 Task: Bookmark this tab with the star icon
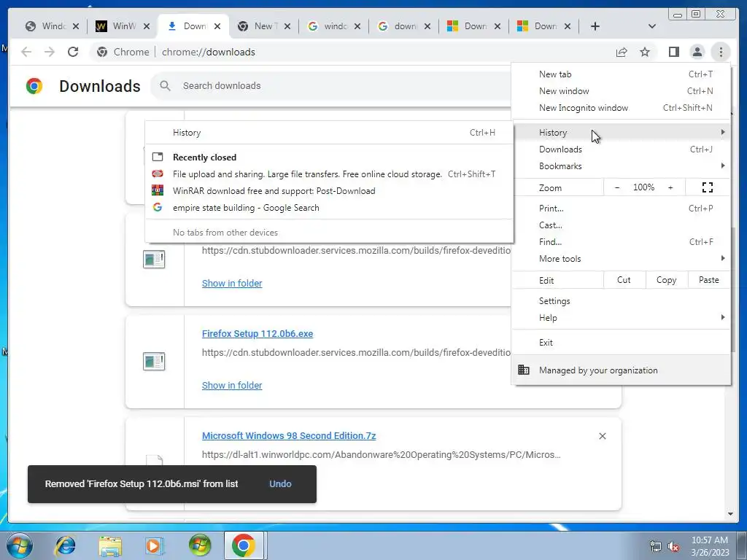645,52
